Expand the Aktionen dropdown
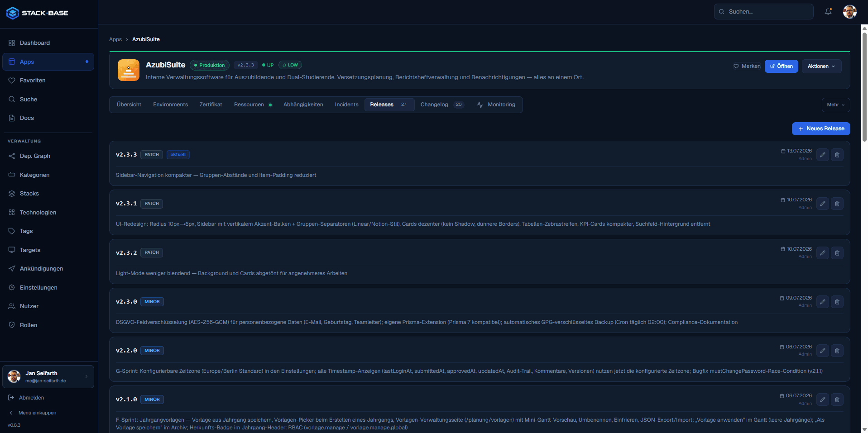The width and height of the screenshot is (868, 433). [x=821, y=66]
